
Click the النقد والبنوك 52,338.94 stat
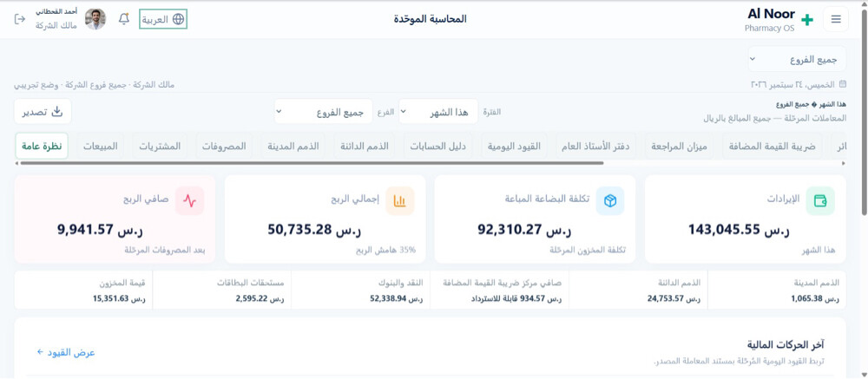(361, 291)
